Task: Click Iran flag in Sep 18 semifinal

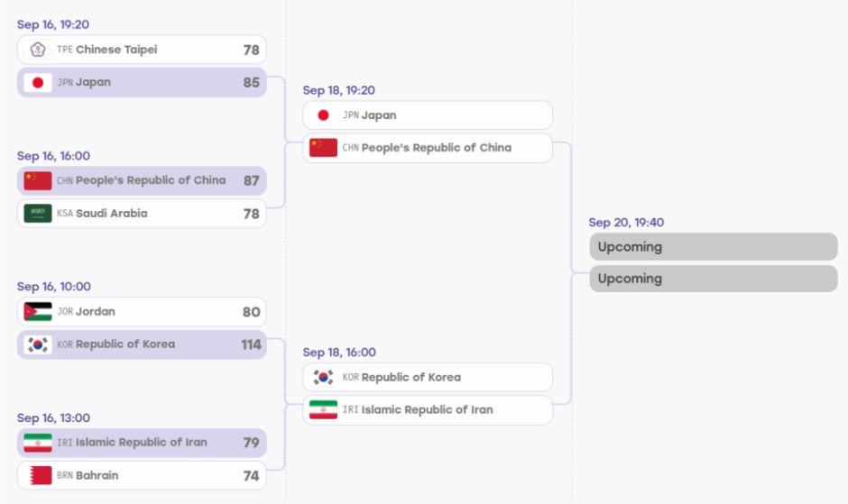Action: click(x=323, y=409)
